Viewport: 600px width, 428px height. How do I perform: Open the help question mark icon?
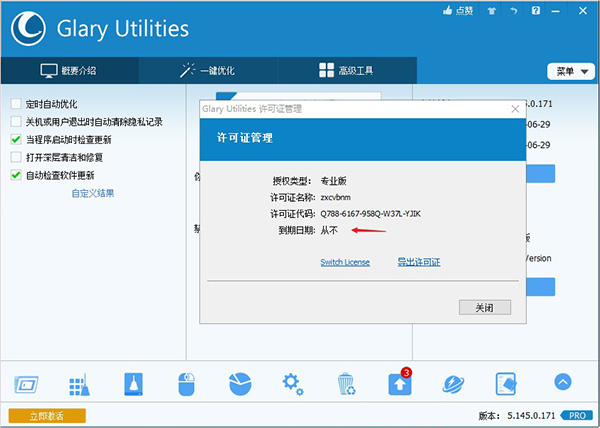pos(536,11)
